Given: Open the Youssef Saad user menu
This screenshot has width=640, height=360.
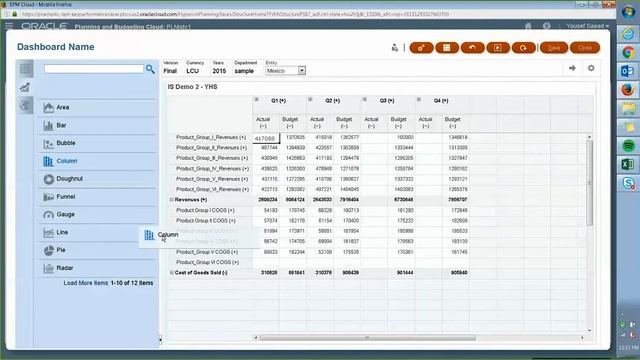Looking at the screenshot, I should coord(587,26).
